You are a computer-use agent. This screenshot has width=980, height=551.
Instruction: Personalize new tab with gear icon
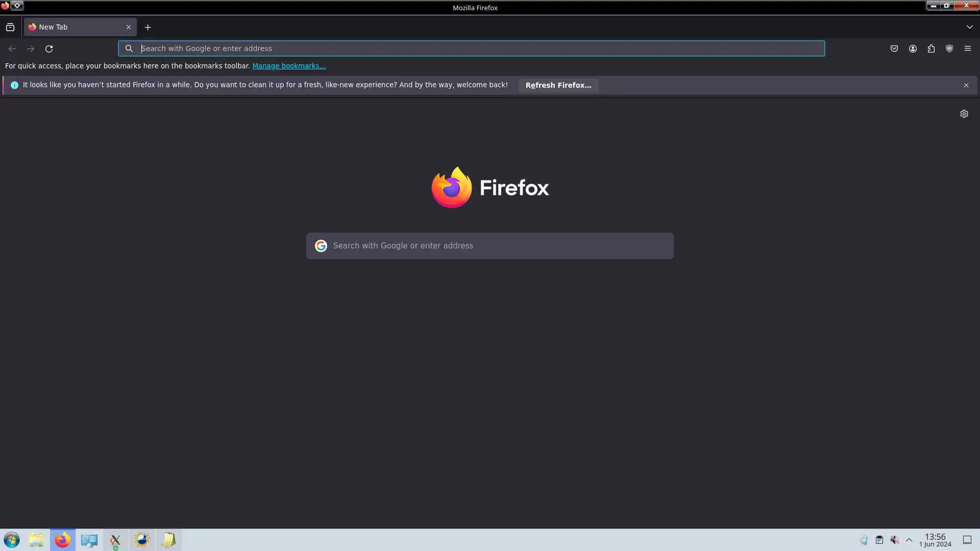coord(964,114)
